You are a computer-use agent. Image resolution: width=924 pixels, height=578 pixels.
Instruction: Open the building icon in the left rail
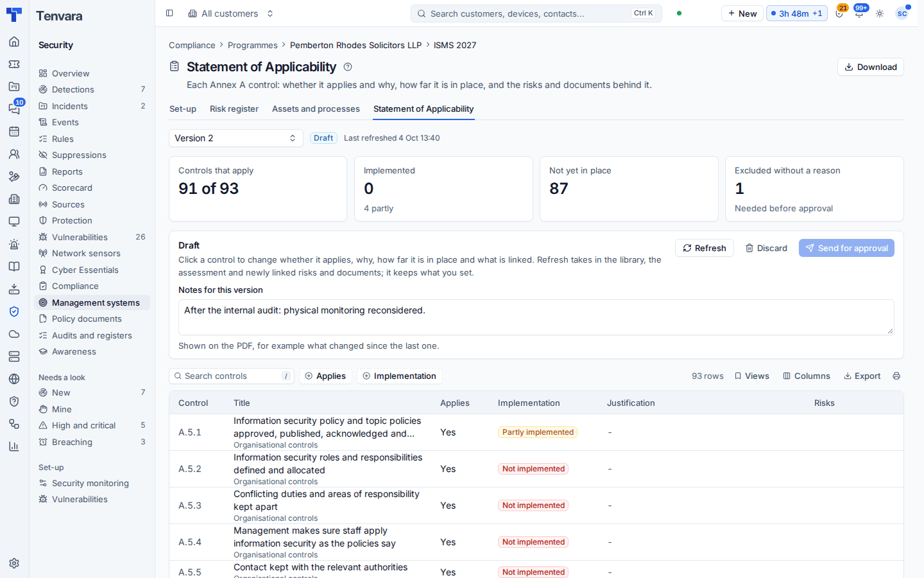[x=14, y=199]
